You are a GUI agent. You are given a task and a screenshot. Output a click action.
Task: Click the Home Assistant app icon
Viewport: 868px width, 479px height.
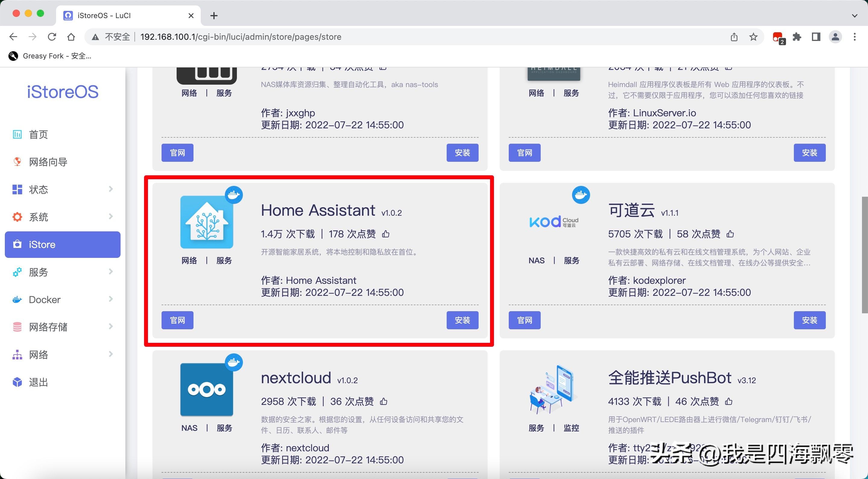click(x=206, y=222)
